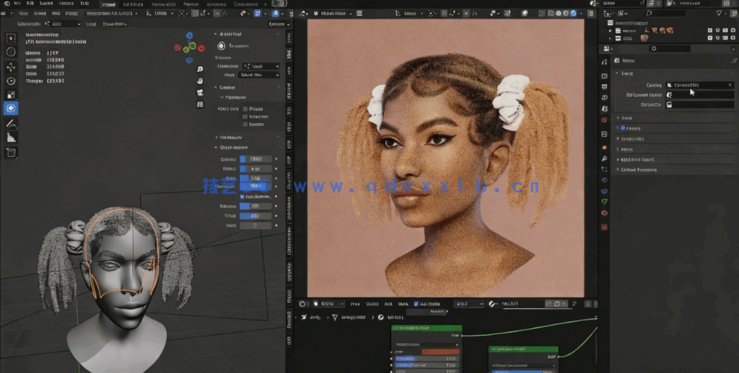This screenshot has height=373, width=739.
Task: Open the Physics properties tab
Action: tap(604, 180)
